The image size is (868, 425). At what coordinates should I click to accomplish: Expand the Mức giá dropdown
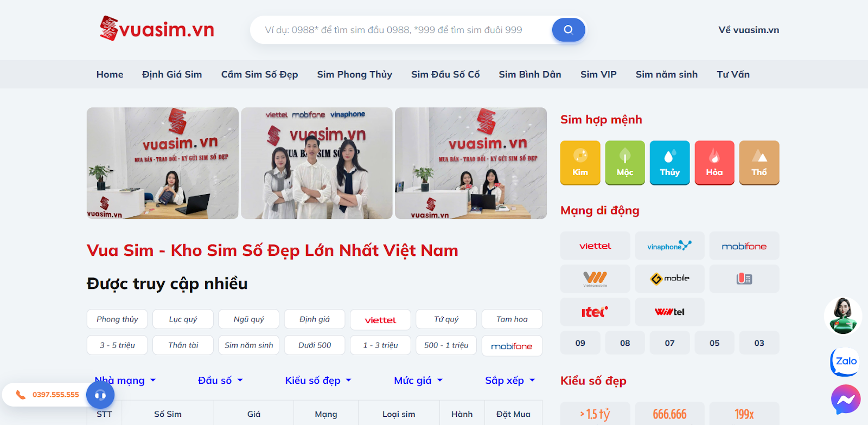point(418,381)
